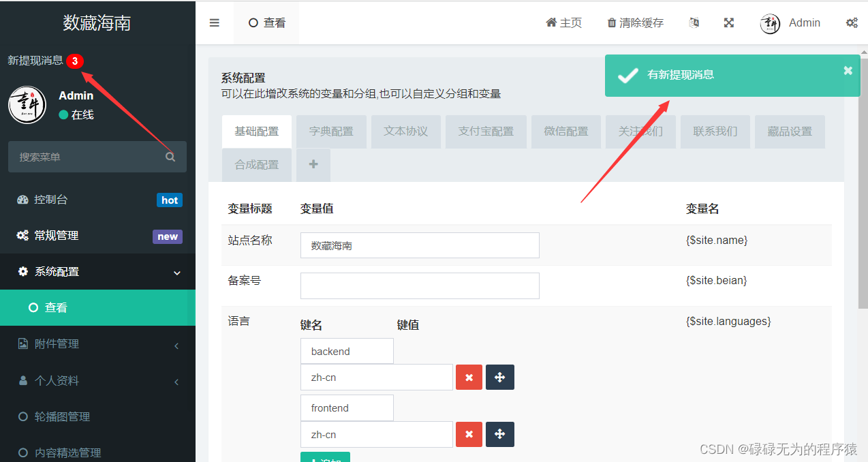
Task: Toggle fullscreen with the expand arrows icon
Action: (x=728, y=22)
